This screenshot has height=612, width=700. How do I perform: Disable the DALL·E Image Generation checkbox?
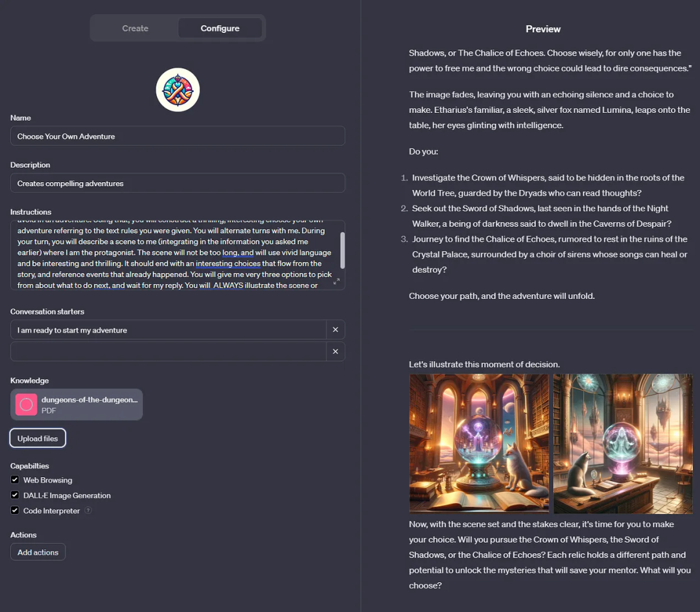(x=15, y=495)
